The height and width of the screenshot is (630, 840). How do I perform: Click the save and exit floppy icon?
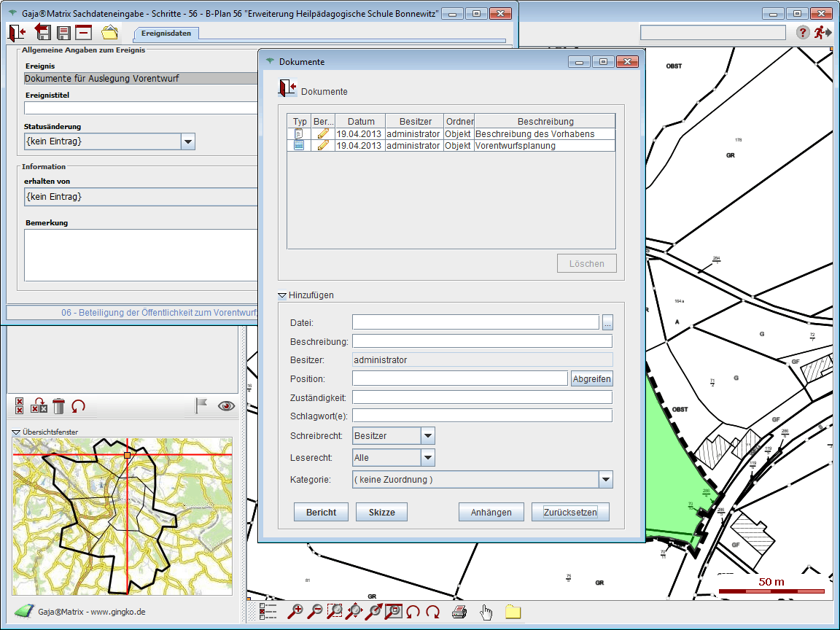coord(43,32)
